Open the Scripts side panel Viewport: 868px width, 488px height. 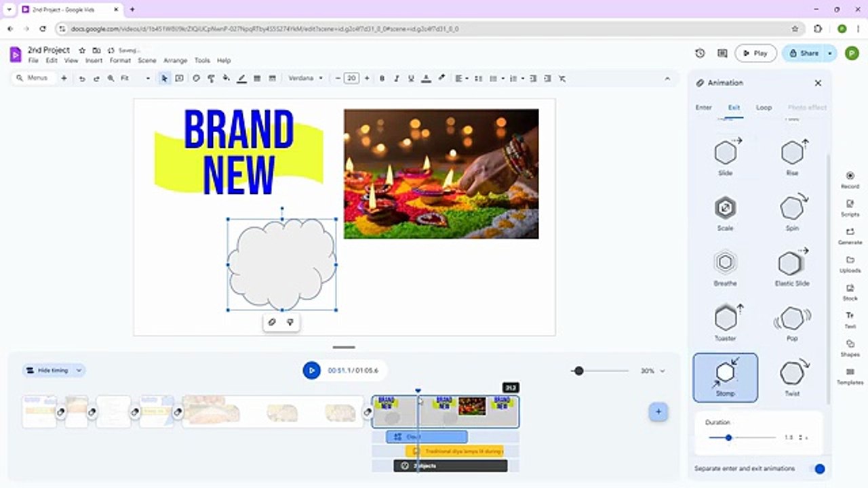click(x=850, y=207)
